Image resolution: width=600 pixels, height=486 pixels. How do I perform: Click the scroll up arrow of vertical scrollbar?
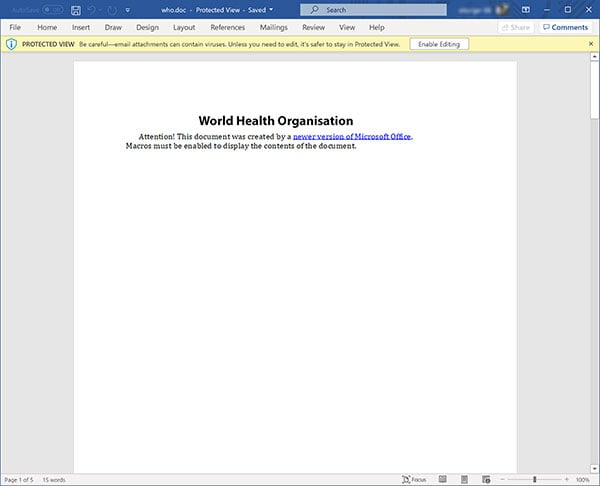(594, 57)
